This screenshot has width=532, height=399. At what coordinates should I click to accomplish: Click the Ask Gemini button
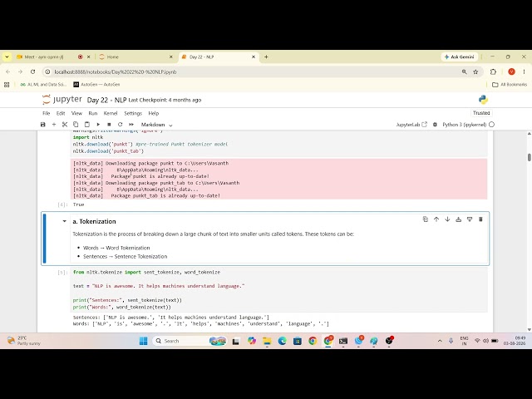point(460,57)
